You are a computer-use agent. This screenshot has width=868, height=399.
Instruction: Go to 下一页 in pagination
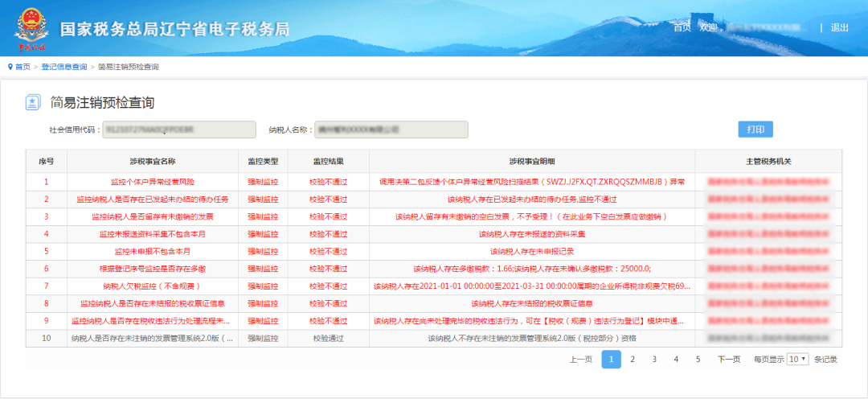tap(728, 359)
